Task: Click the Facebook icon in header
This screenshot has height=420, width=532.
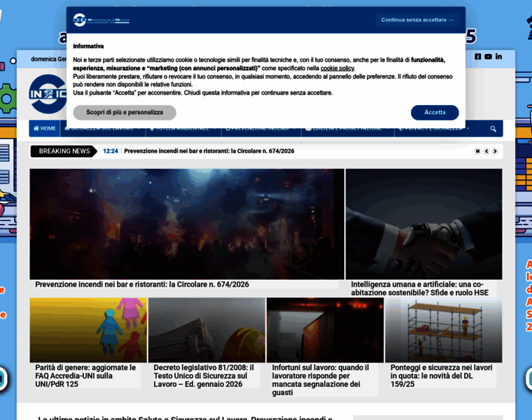Action: [x=478, y=57]
